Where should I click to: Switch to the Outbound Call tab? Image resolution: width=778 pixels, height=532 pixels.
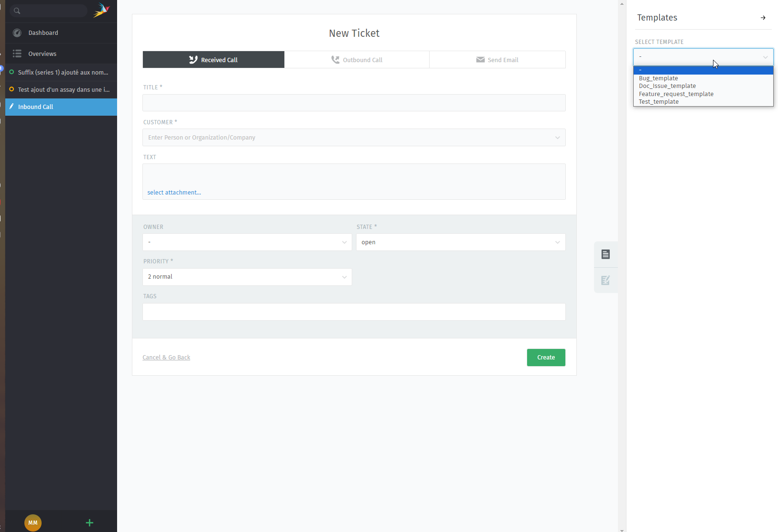pos(357,60)
